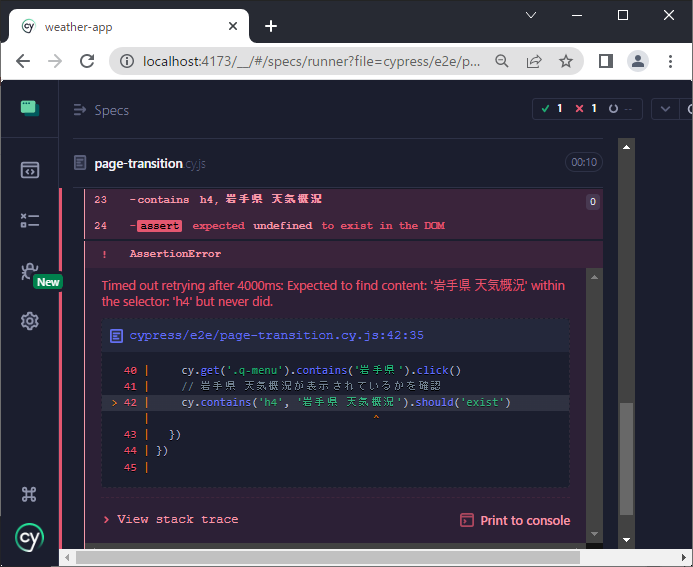Zoom the page with the magnifier icon
The image size is (693, 567).
pos(502,61)
